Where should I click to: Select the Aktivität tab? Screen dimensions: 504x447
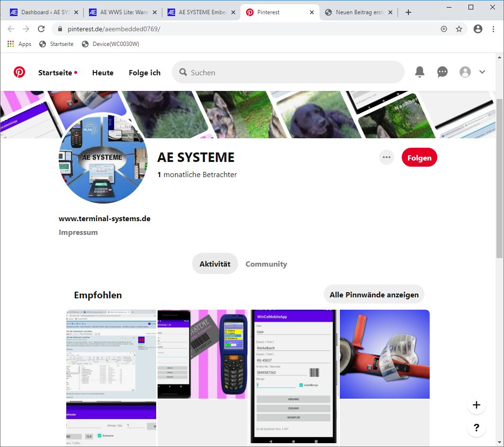(x=215, y=264)
